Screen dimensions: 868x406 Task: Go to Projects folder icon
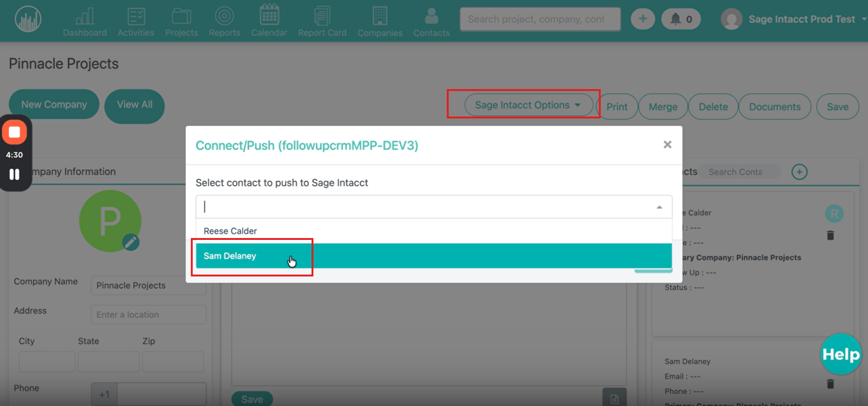[181, 17]
